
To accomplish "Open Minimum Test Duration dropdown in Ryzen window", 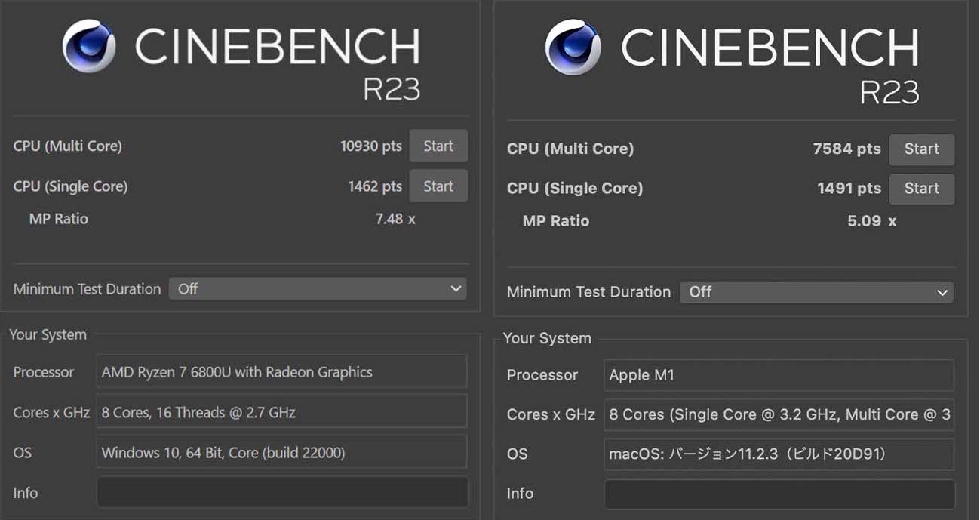I will tap(318, 289).
